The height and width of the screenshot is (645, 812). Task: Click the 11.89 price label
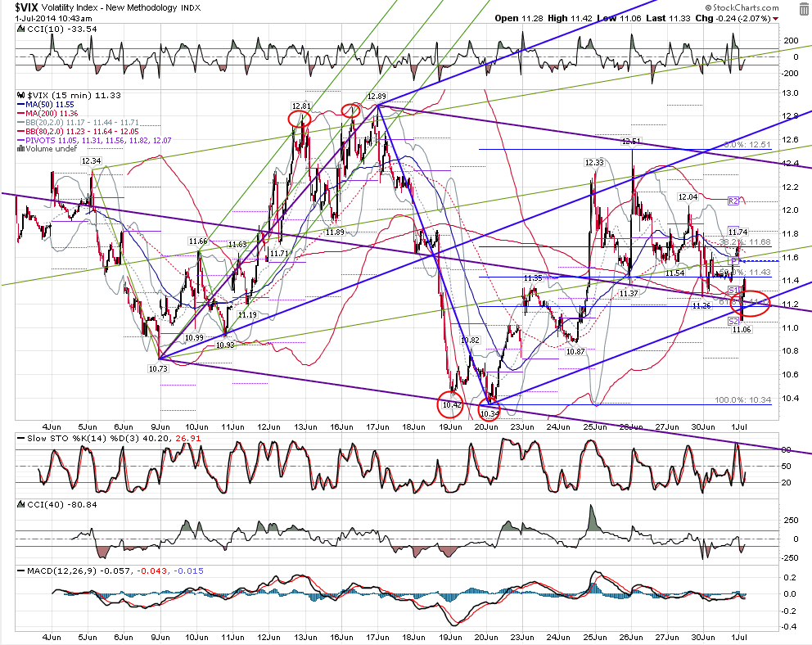pos(335,232)
